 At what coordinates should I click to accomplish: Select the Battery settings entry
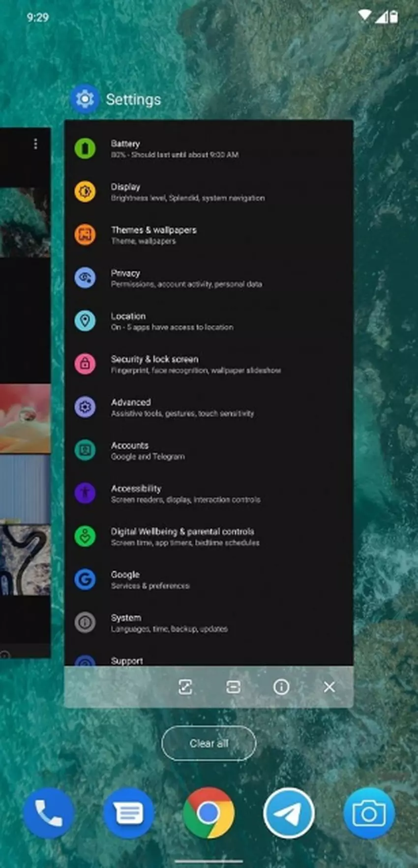click(175, 148)
